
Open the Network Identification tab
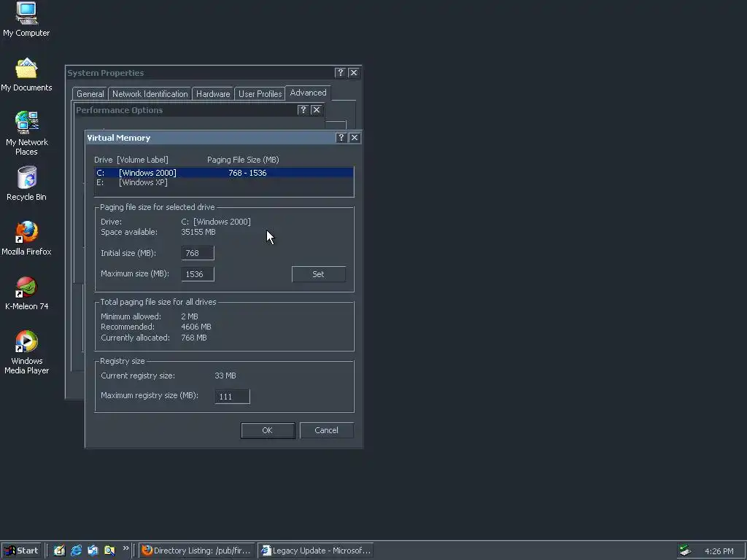point(150,94)
